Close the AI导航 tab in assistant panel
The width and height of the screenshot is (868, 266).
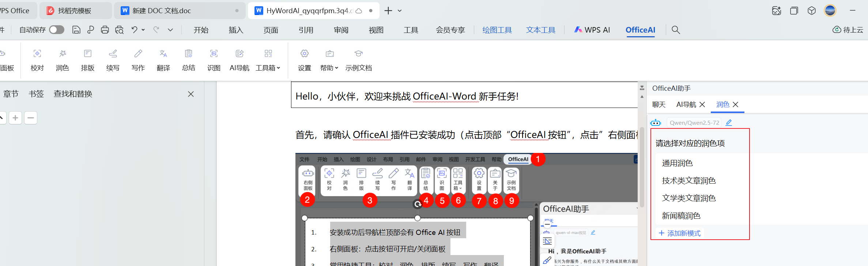pyautogui.click(x=702, y=105)
